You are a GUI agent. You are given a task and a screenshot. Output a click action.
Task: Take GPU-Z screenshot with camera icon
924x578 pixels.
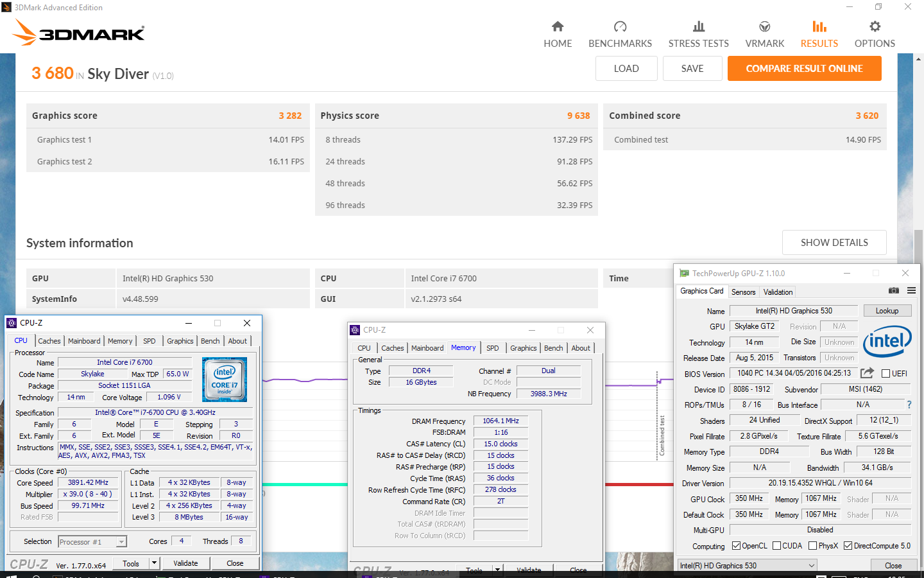tap(893, 291)
